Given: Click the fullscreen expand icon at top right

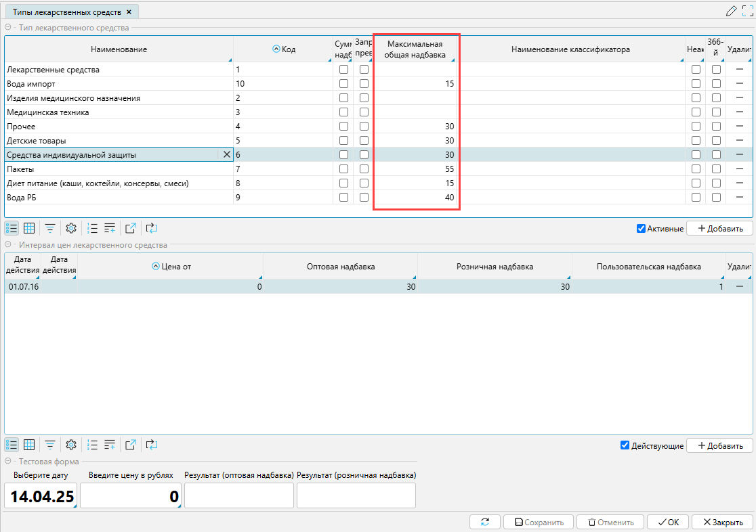Looking at the screenshot, I should [747, 11].
